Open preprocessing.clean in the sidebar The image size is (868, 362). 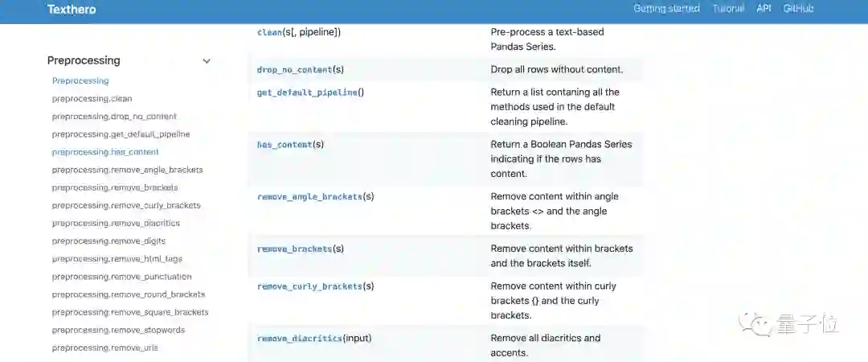coord(92,99)
